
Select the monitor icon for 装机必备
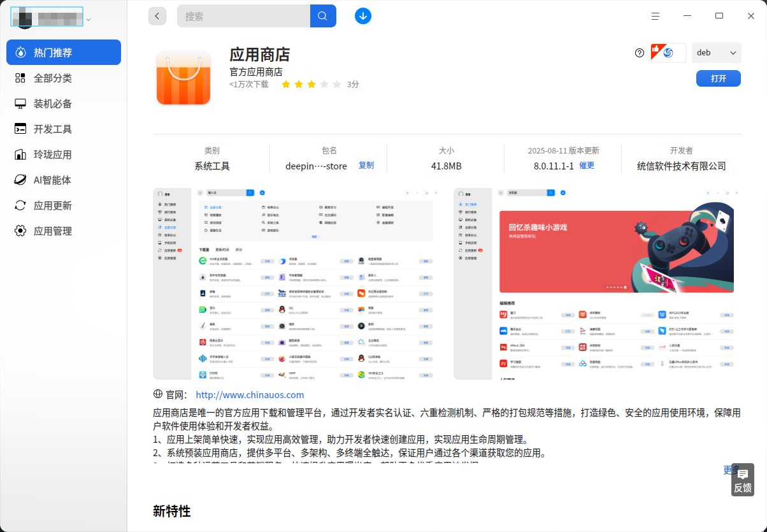(20, 103)
